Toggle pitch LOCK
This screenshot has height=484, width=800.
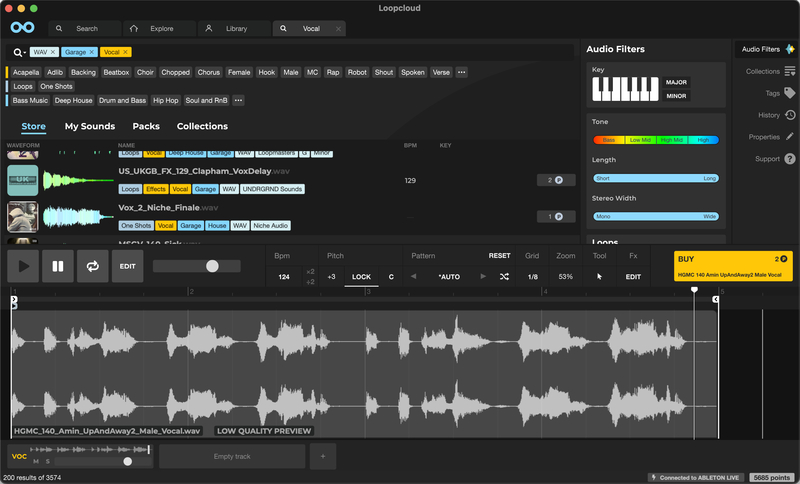click(x=361, y=276)
